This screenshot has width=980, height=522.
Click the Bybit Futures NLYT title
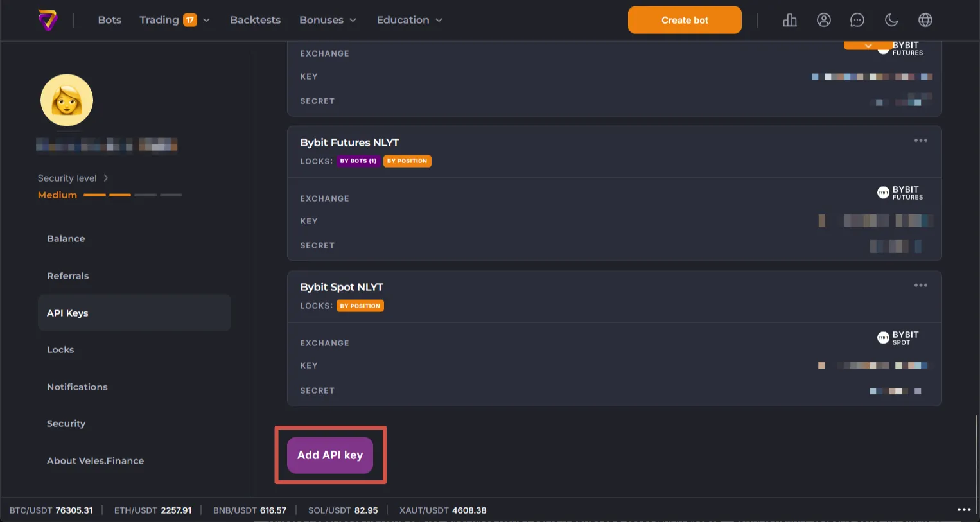point(349,143)
